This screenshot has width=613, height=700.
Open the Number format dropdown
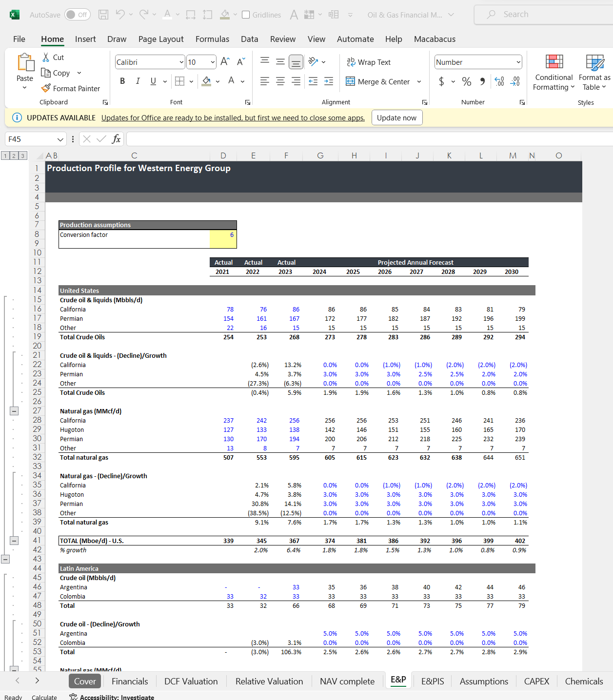[x=518, y=62]
